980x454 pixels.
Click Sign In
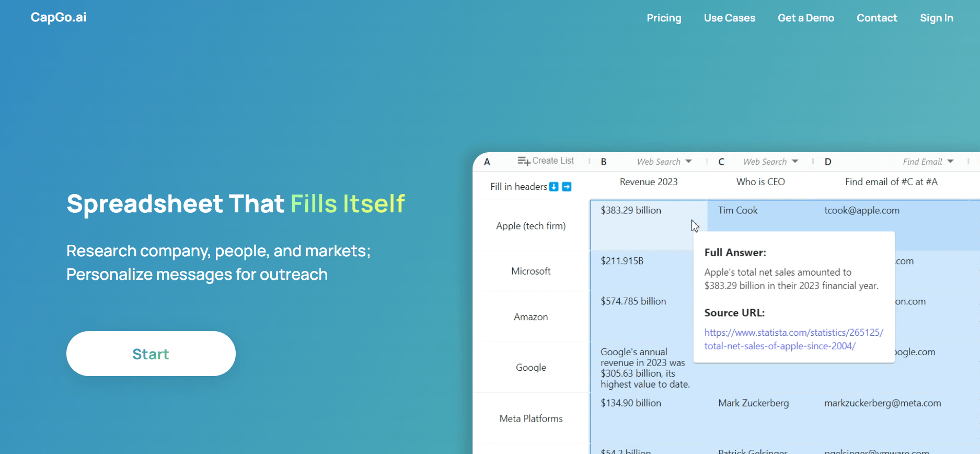pyautogui.click(x=936, y=18)
